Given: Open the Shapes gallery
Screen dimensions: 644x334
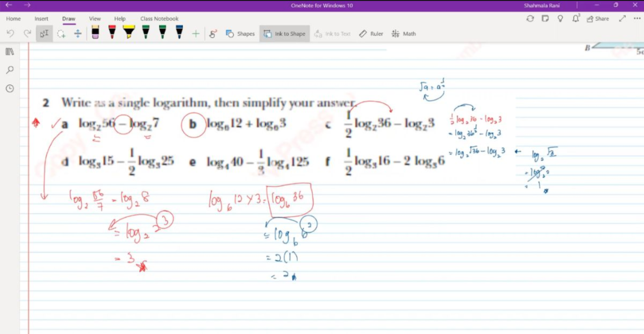Looking at the screenshot, I should (240, 34).
